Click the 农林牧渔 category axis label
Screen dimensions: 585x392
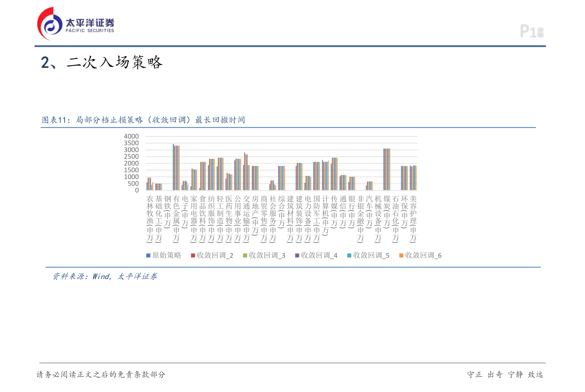[x=150, y=219]
